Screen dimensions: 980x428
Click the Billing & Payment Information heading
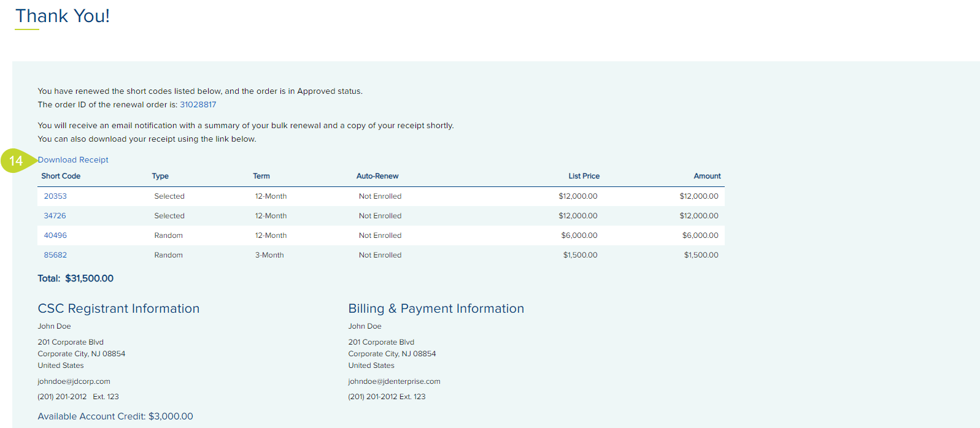tap(436, 308)
